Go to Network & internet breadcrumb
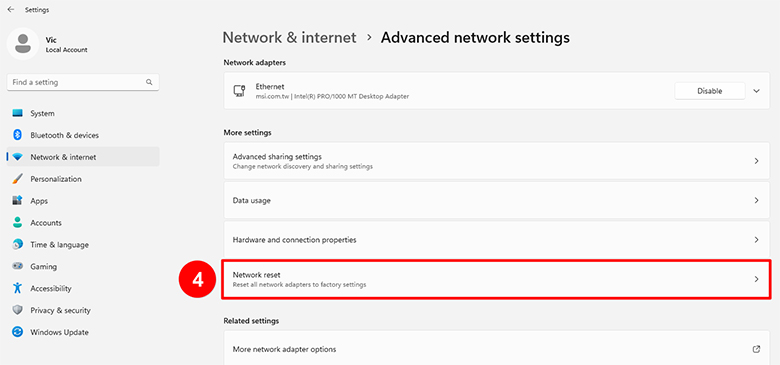Viewport: 780px width, 365px height. click(289, 38)
